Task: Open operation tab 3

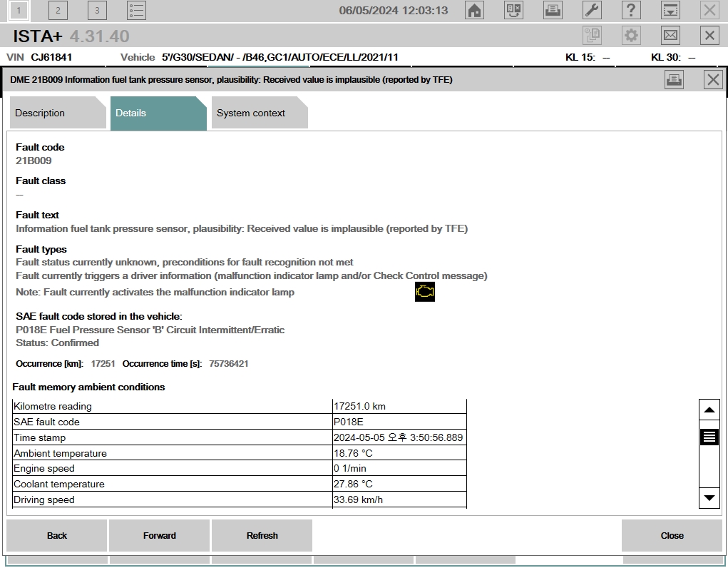Action: (97, 10)
